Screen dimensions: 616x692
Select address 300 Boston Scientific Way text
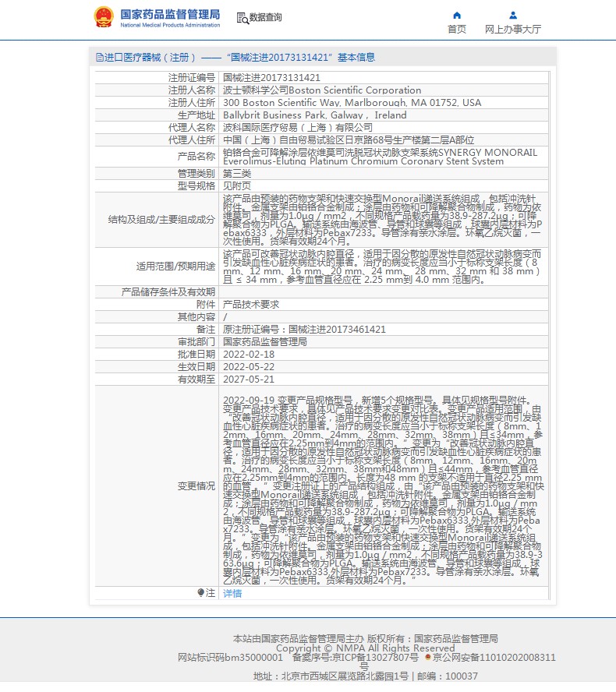352,102
